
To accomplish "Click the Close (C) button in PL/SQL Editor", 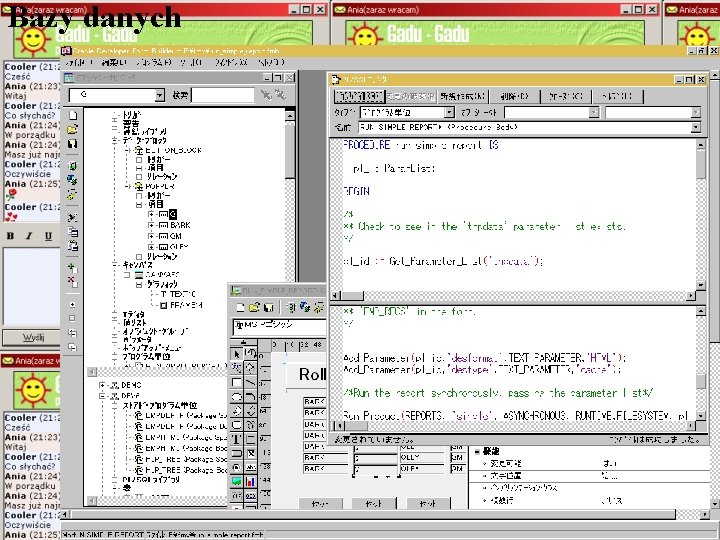I will coord(566,96).
